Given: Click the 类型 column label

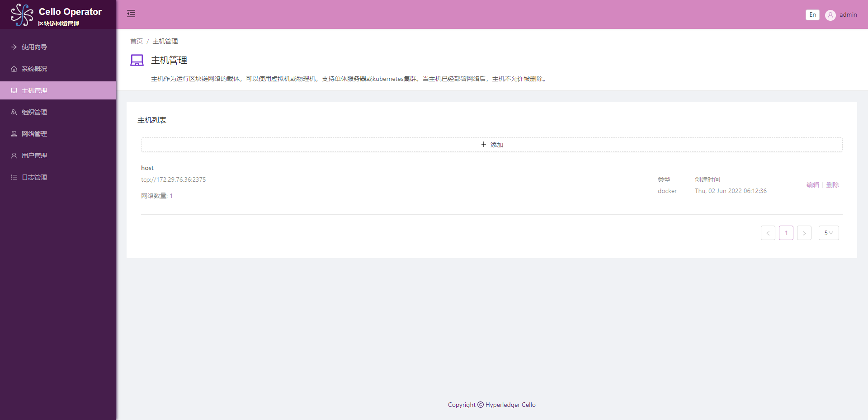Looking at the screenshot, I should (664, 179).
